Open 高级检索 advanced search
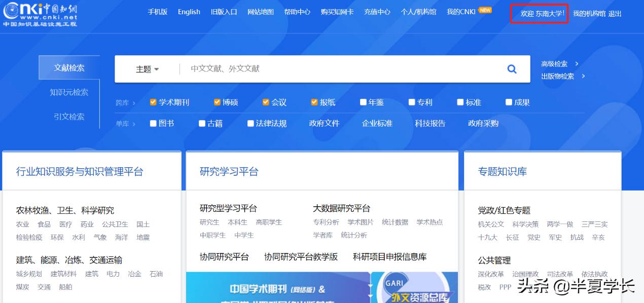 coord(554,64)
